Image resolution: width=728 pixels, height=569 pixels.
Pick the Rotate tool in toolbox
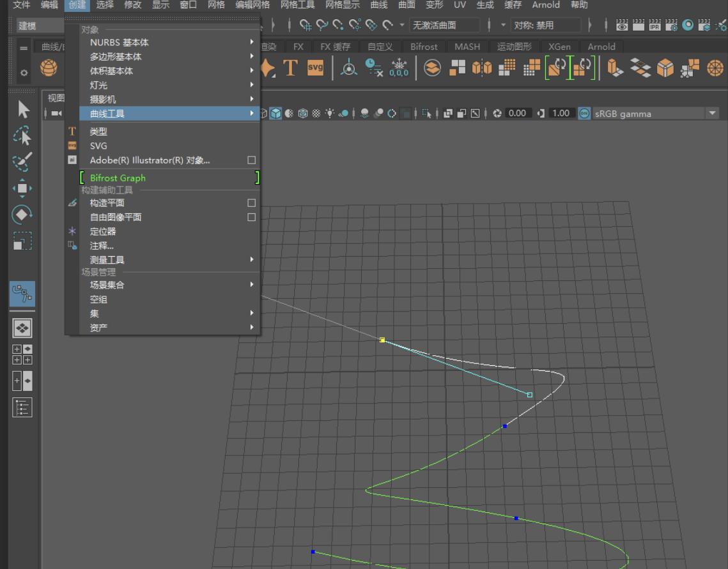[x=23, y=215]
